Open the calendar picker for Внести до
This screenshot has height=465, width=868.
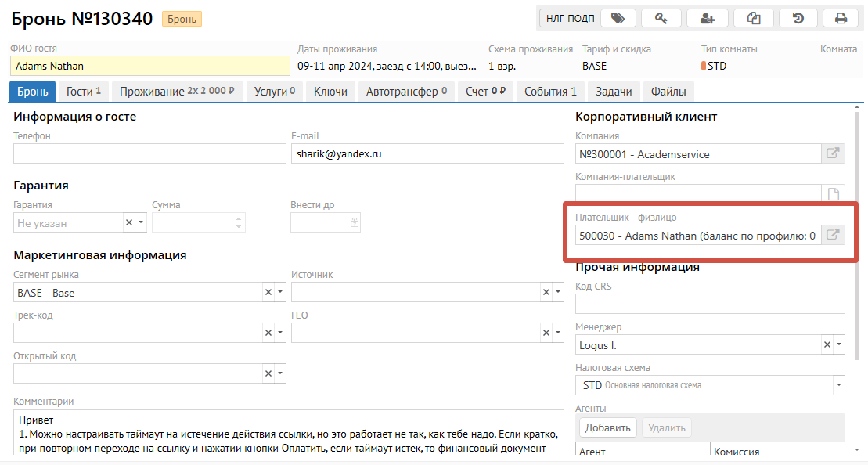[x=355, y=223]
